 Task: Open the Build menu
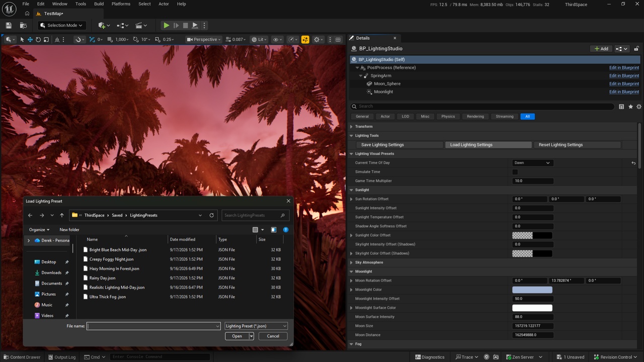click(99, 4)
